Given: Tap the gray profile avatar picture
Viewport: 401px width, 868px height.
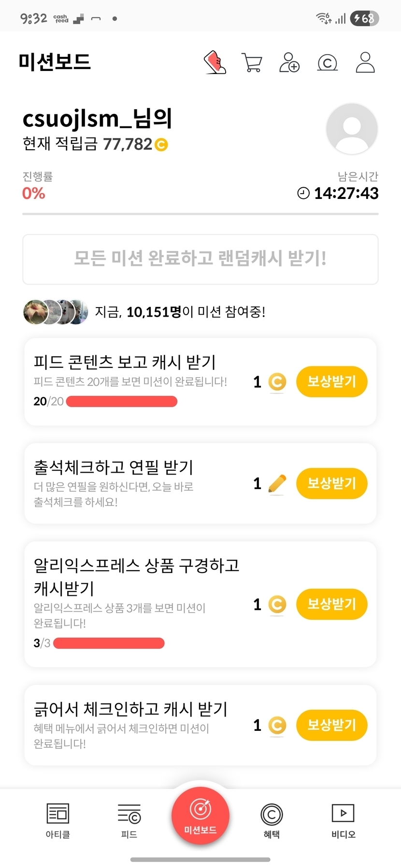Looking at the screenshot, I should pos(352,129).
